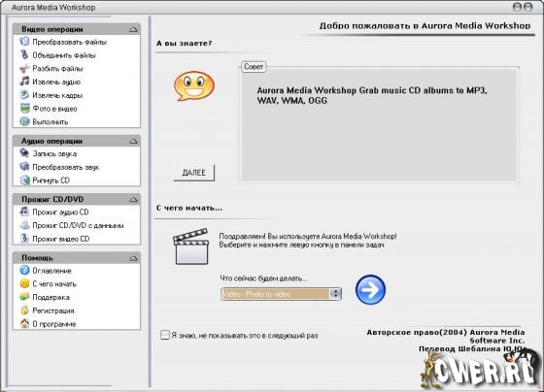The image size is (544, 392).
Task: Choose Извлечь аудио
Action: [x=56, y=82]
